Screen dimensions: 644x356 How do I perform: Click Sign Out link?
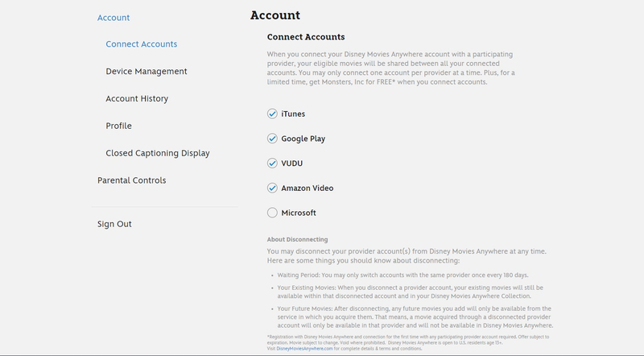114,224
